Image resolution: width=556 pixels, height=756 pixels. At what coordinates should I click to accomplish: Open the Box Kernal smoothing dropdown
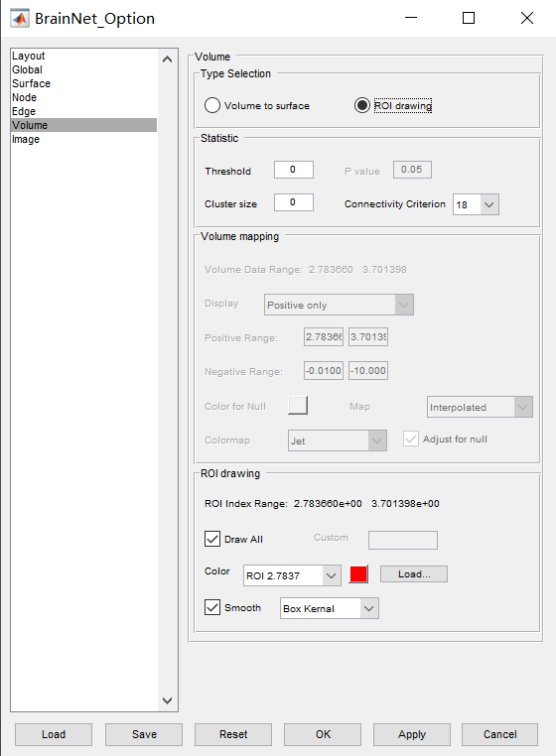pos(330,608)
